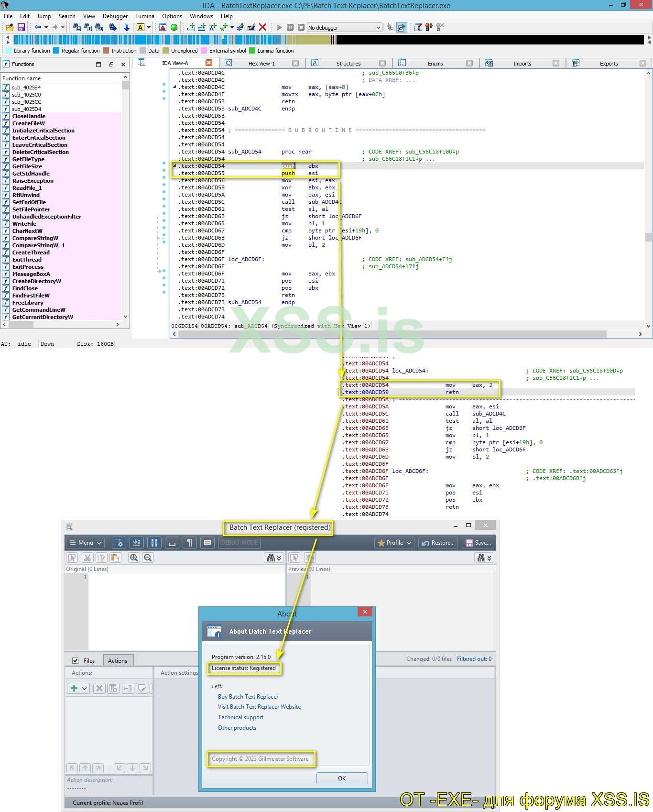Open the Menu dropdown in Batch Text Replacer
Viewport: 653px width, 812px height.
[x=86, y=543]
